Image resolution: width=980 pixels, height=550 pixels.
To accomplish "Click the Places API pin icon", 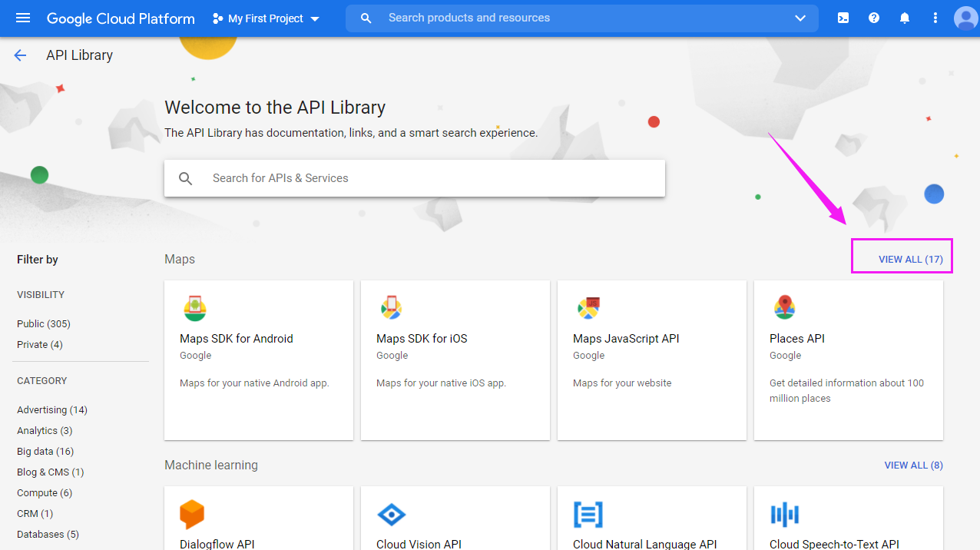I will pos(785,307).
